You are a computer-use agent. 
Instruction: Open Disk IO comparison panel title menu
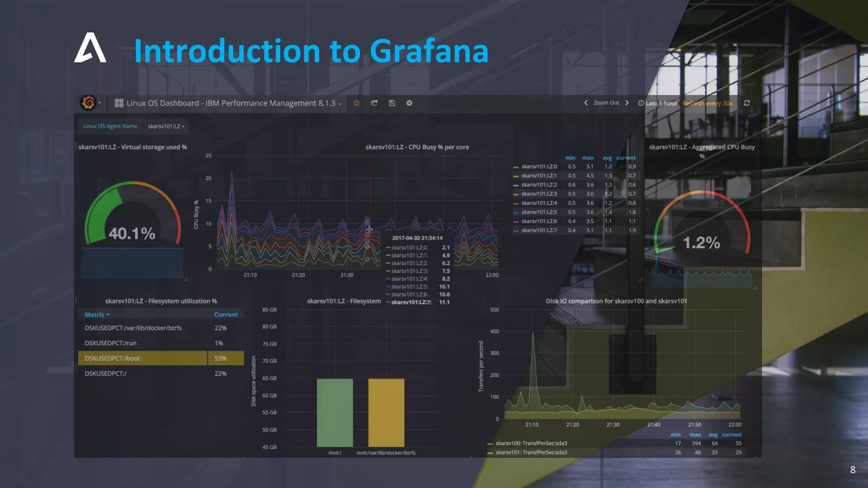coord(616,301)
